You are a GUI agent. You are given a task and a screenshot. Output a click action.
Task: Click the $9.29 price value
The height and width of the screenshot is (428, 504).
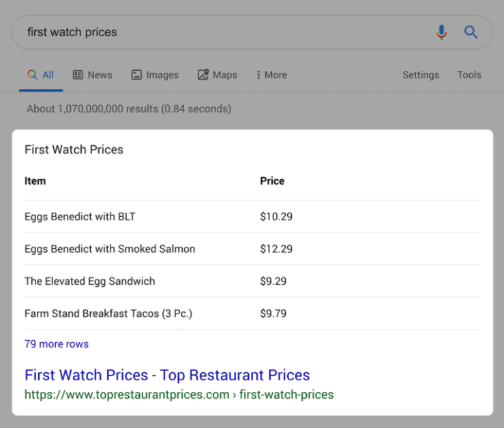(x=273, y=281)
